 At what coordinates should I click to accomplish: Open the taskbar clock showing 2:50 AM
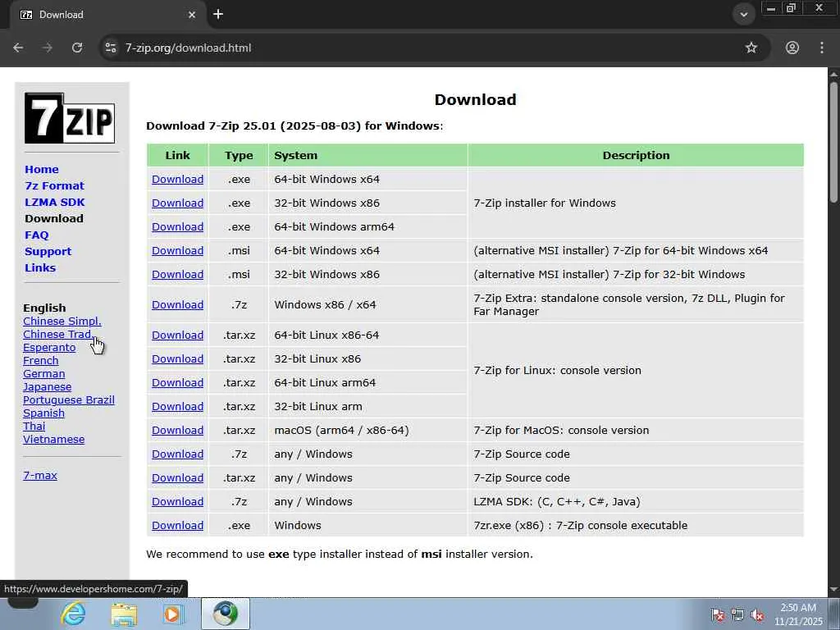point(798,614)
